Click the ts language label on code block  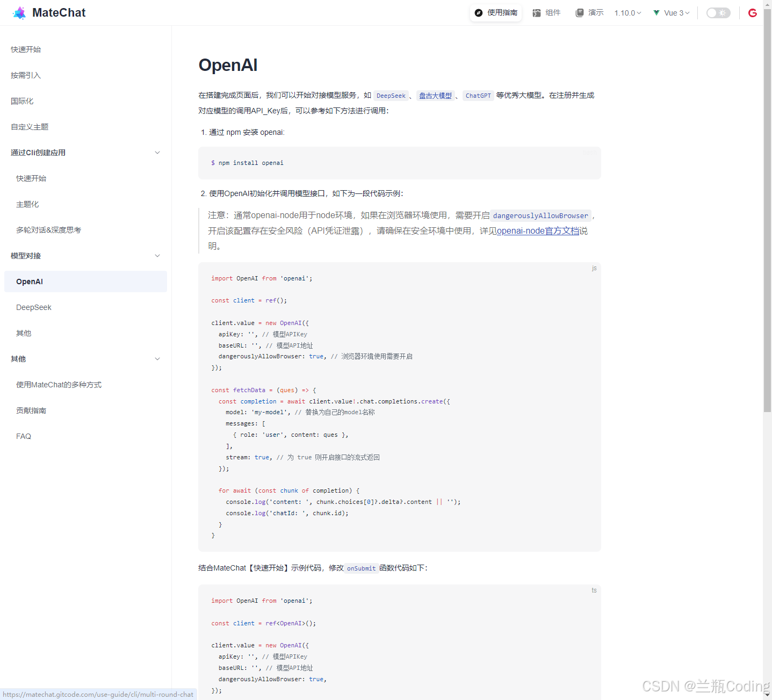(x=594, y=590)
